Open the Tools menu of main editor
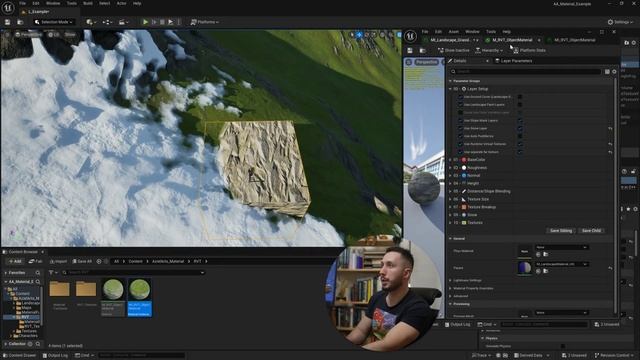The height and width of the screenshot is (360, 640). 71,3
